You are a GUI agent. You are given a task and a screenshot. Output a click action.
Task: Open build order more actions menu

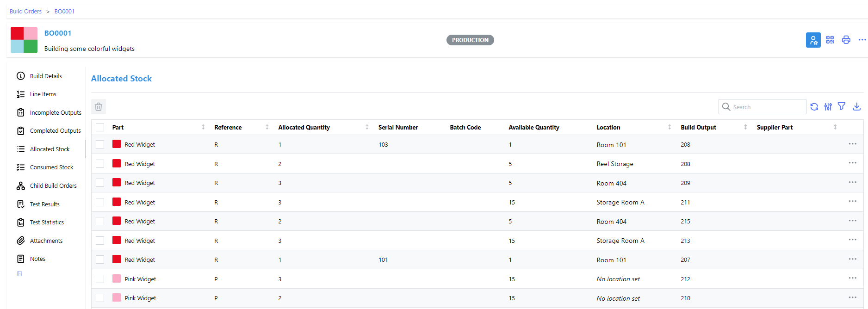862,40
